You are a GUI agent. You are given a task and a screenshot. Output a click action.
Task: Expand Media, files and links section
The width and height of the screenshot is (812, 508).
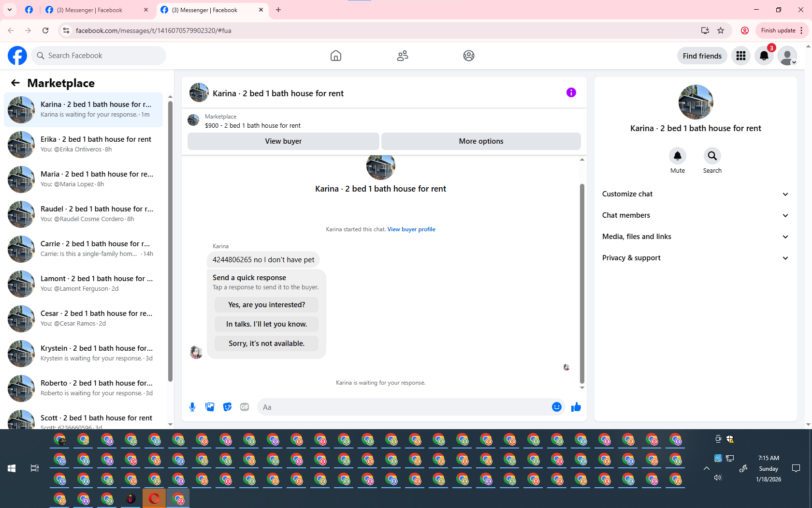696,237
